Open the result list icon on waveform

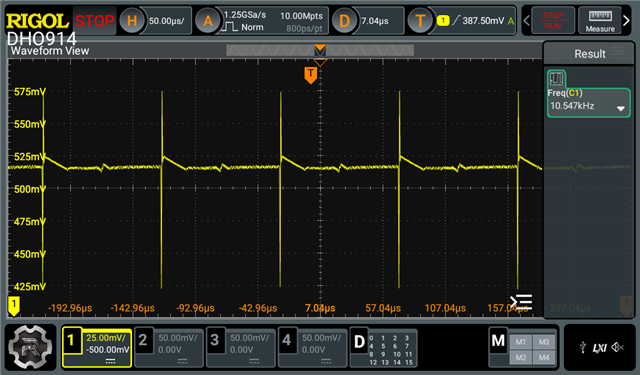(521, 302)
